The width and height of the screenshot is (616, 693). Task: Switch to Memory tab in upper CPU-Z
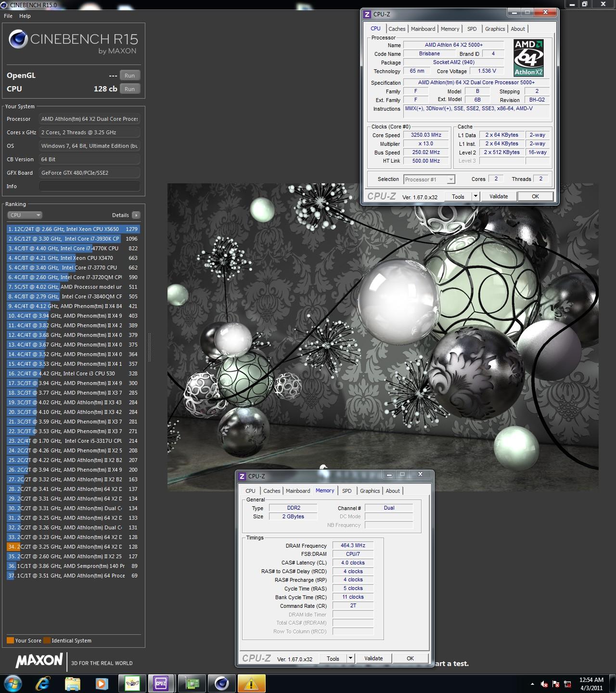click(x=450, y=29)
